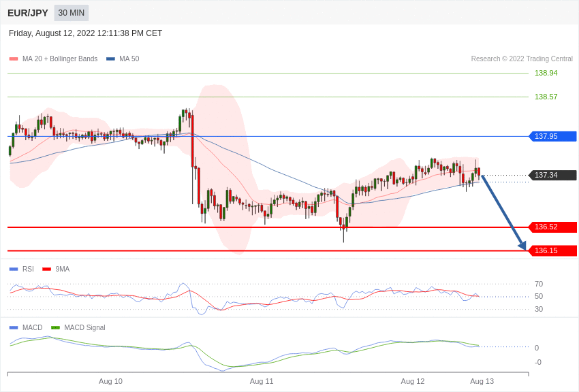The height and width of the screenshot is (392, 579).
Task: Click the MACD -0 axis value
Action: tap(538, 362)
